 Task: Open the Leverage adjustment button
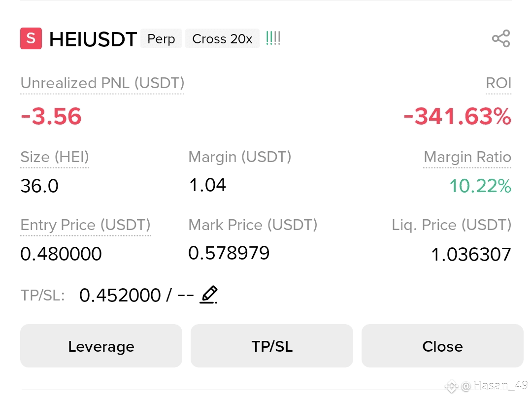tap(101, 346)
